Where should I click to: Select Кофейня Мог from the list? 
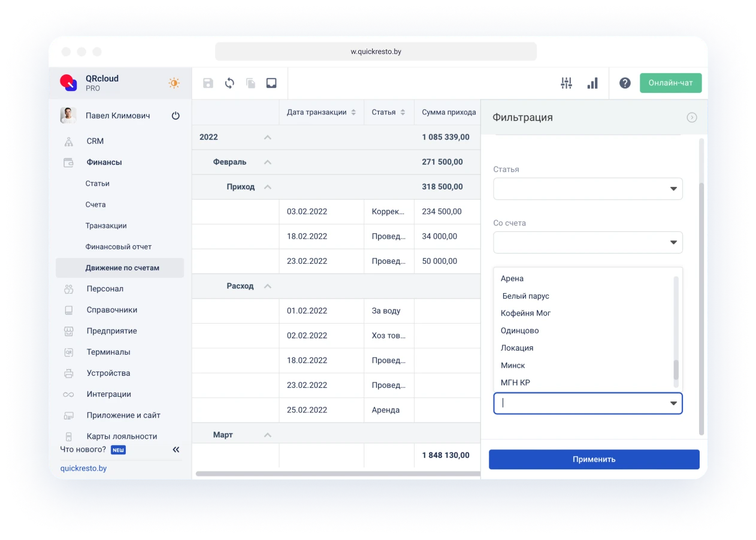pyautogui.click(x=525, y=313)
